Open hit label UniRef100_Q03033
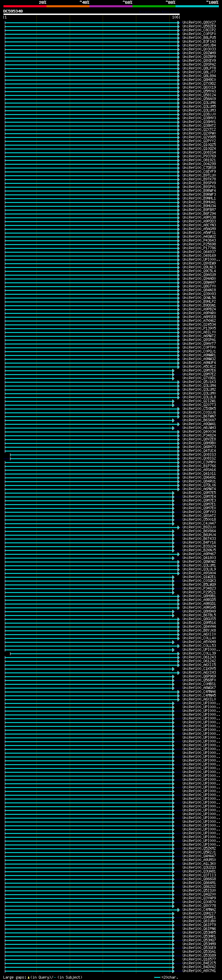The width and height of the screenshot is (222, 980). coord(199,49)
